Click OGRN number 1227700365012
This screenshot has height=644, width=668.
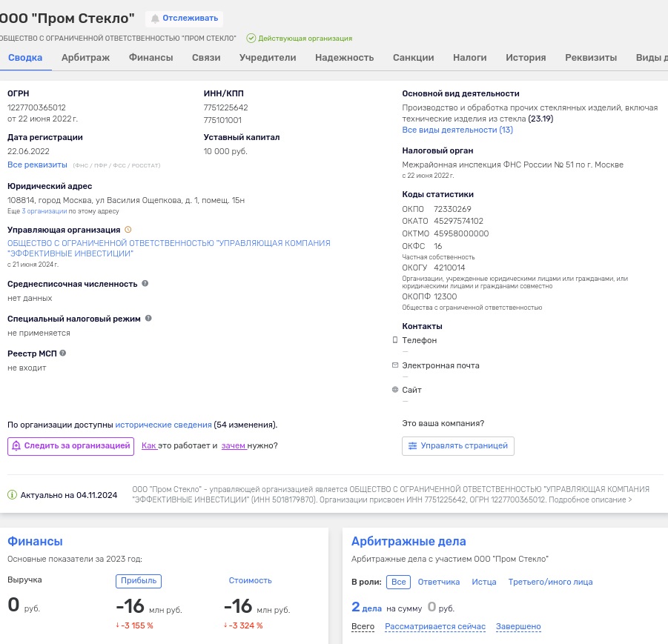[36, 107]
